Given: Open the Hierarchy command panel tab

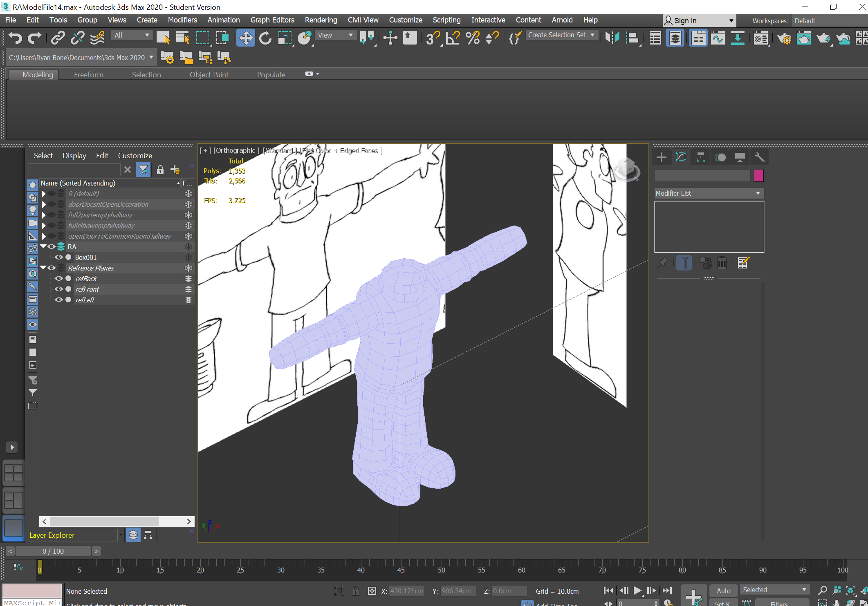Looking at the screenshot, I should point(701,157).
